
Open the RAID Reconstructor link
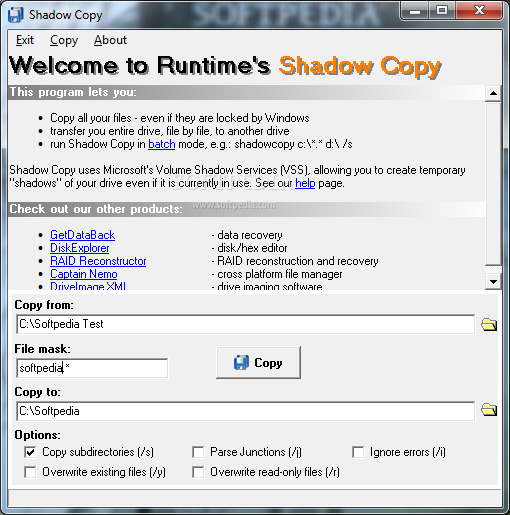(x=98, y=261)
